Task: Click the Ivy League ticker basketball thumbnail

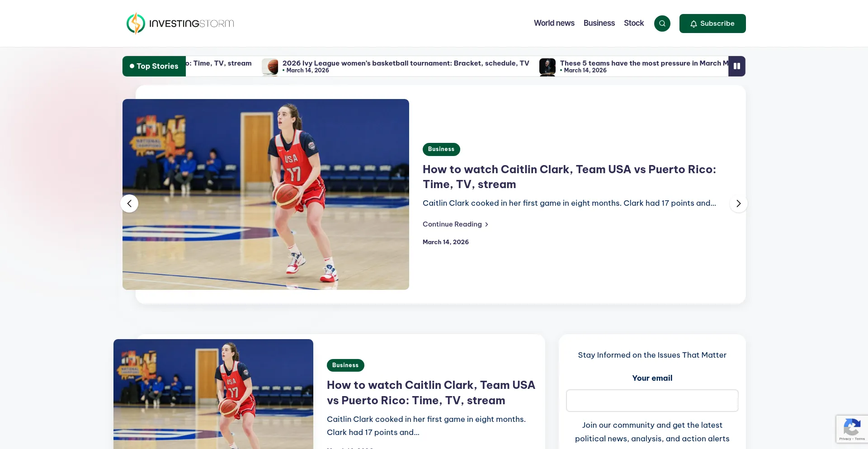Action: 270,66
